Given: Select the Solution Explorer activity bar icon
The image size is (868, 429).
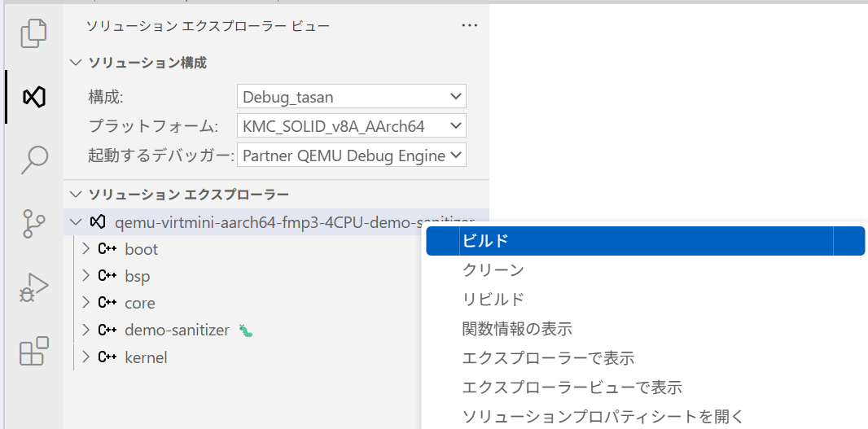Looking at the screenshot, I should coord(33,97).
